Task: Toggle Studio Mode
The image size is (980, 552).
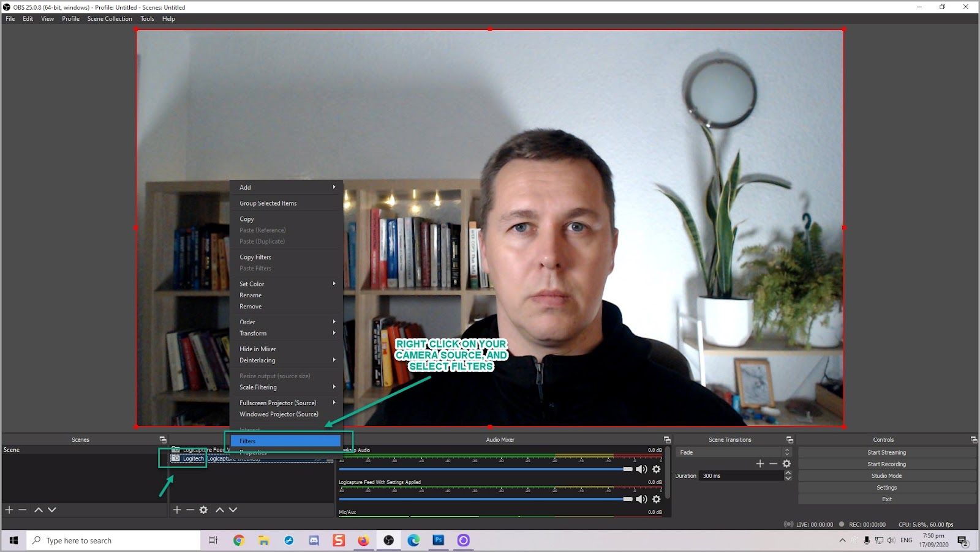Action: 887,476
